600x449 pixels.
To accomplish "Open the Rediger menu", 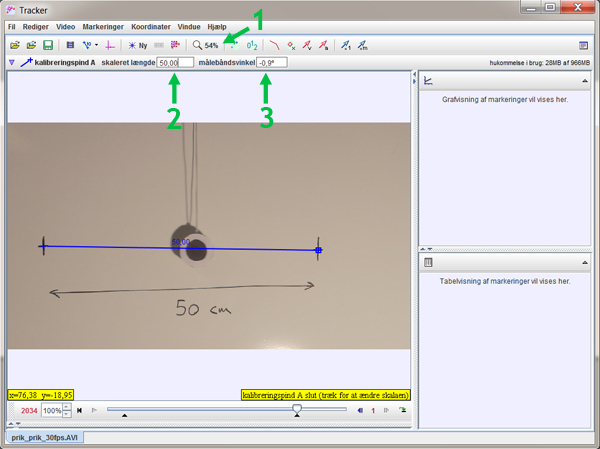I will click(36, 27).
